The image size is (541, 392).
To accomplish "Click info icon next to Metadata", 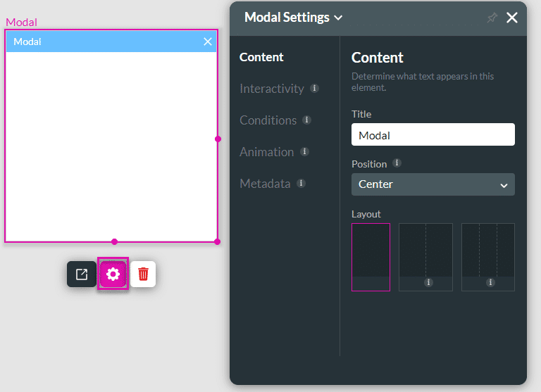I will coord(301,184).
